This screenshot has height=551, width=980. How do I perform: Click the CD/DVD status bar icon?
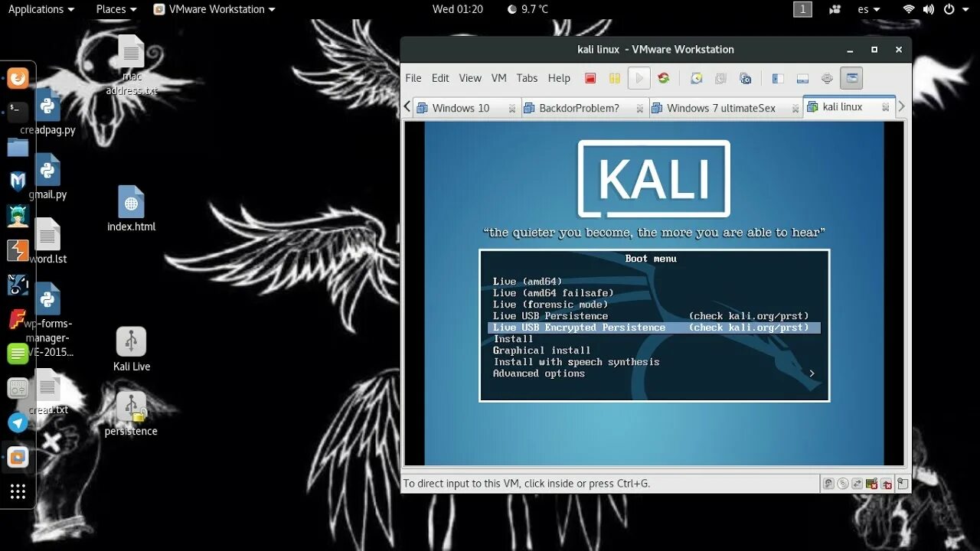(843, 484)
